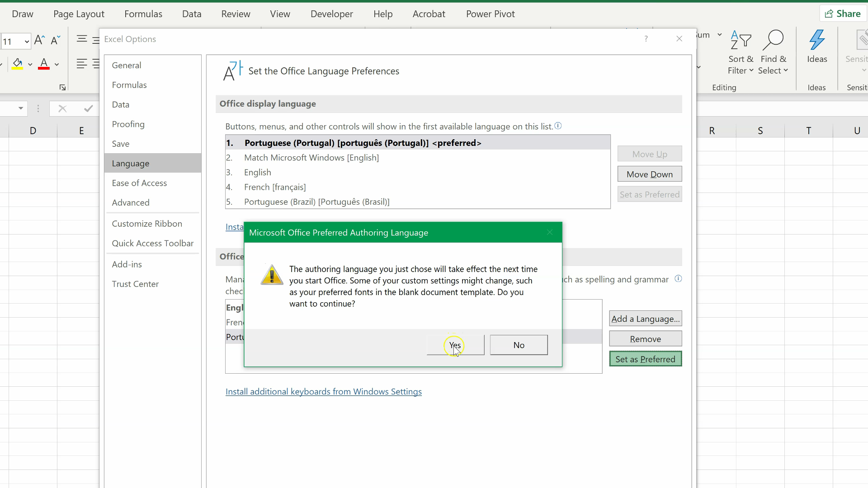Expand the Customize Ribbon settings section
The width and height of the screenshot is (868, 488).
point(146,224)
